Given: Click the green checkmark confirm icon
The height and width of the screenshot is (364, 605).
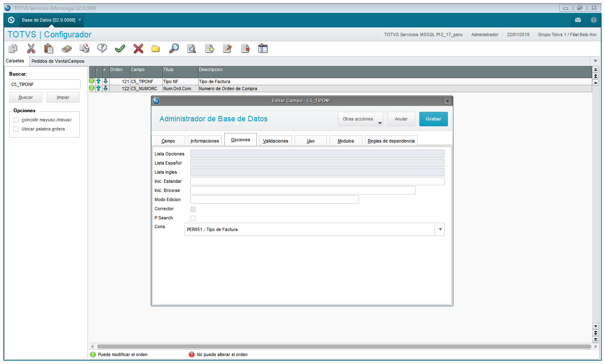Looking at the screenshot, I should 120,49.
